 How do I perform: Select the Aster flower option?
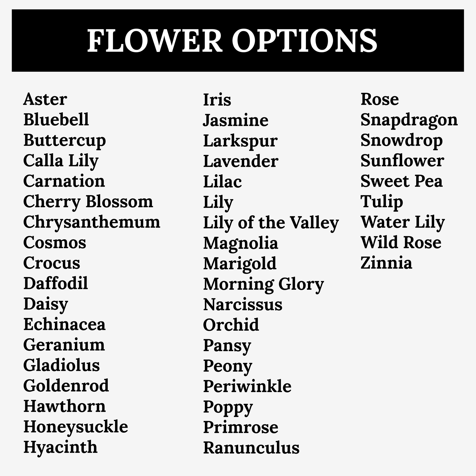tap(45, 99)
